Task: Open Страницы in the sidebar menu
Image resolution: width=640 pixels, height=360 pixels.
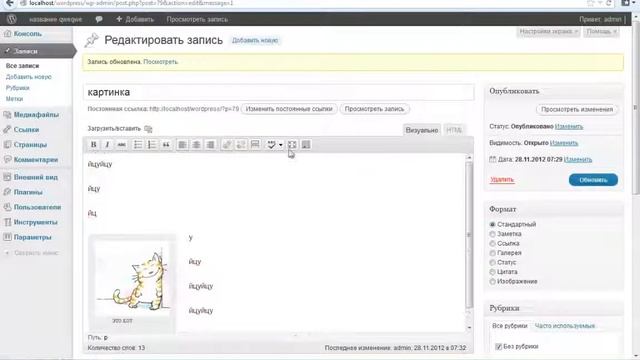Action: pyautogui.click(x=30, y=144)
